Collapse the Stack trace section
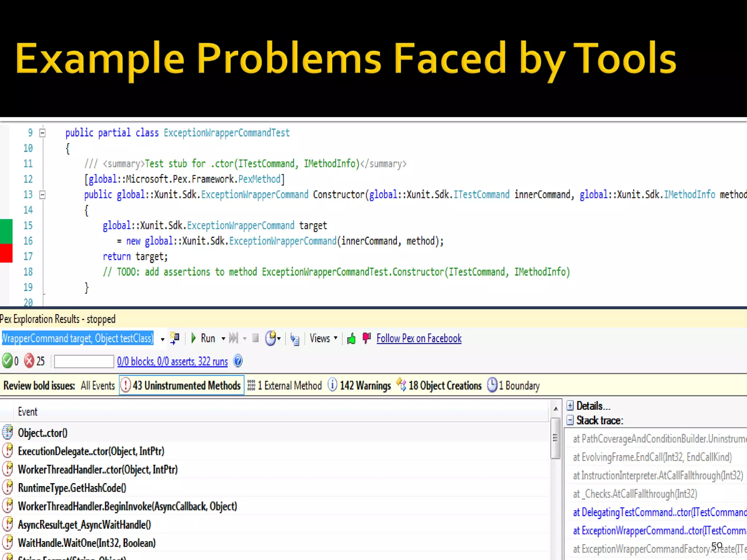Screen dimensions: 747x560 click(570, 420)
